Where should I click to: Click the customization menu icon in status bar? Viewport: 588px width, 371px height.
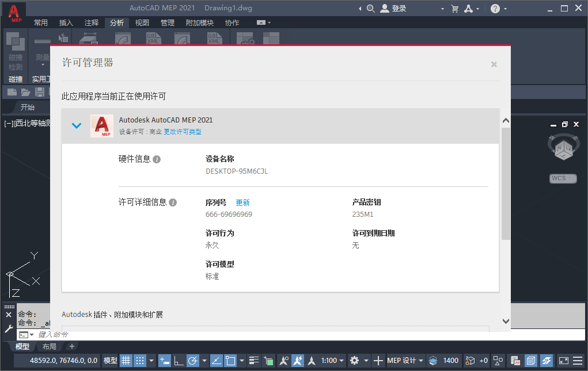click(x=578, y=361)
